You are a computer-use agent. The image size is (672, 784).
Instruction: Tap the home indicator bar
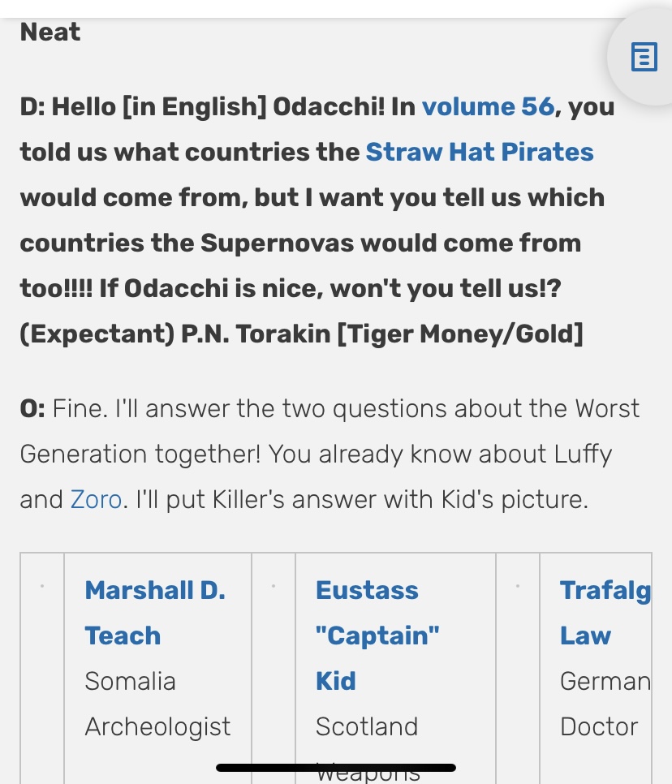click(x=336, y=766)
